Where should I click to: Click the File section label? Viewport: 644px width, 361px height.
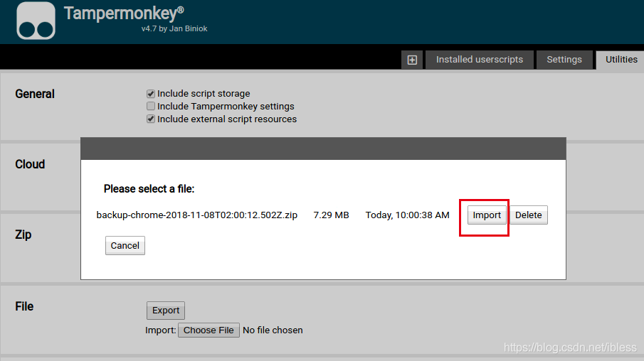[24, 306]
